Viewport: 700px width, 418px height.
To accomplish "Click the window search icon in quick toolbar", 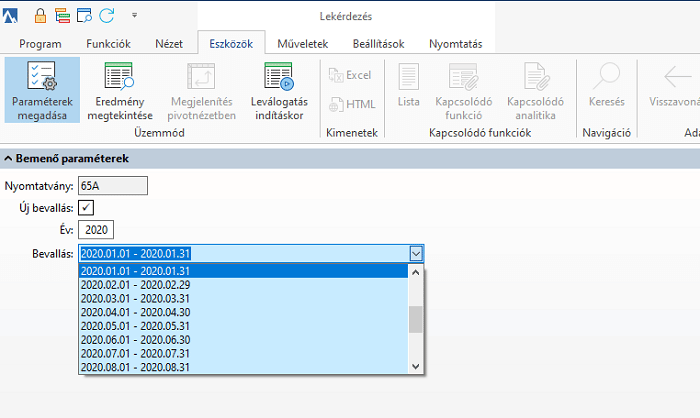I will pyautogui.click(x=84, y=16).
